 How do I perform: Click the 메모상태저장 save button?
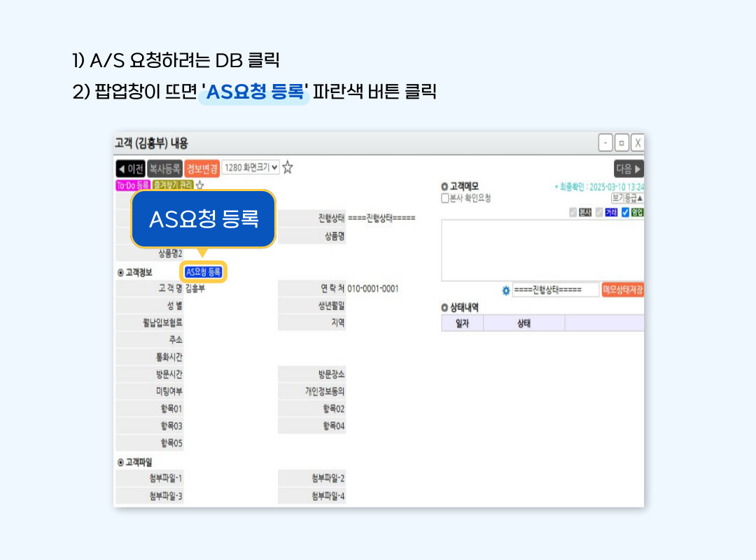click(622, 290)
